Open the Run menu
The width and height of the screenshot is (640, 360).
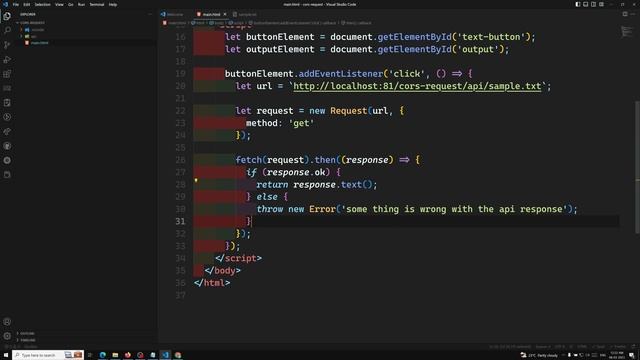coord(81,4)
